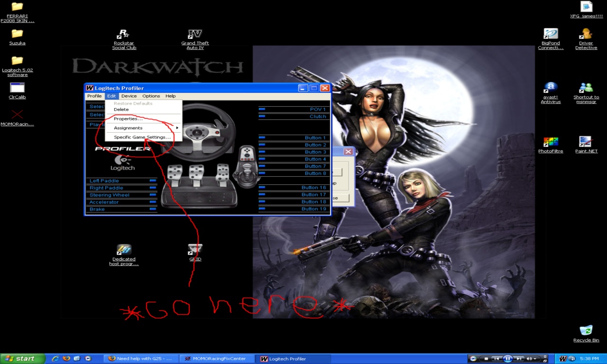Open the Button 17 assignment menu
Viewport: 607px width, 364px height.
(x=294, y=195)
